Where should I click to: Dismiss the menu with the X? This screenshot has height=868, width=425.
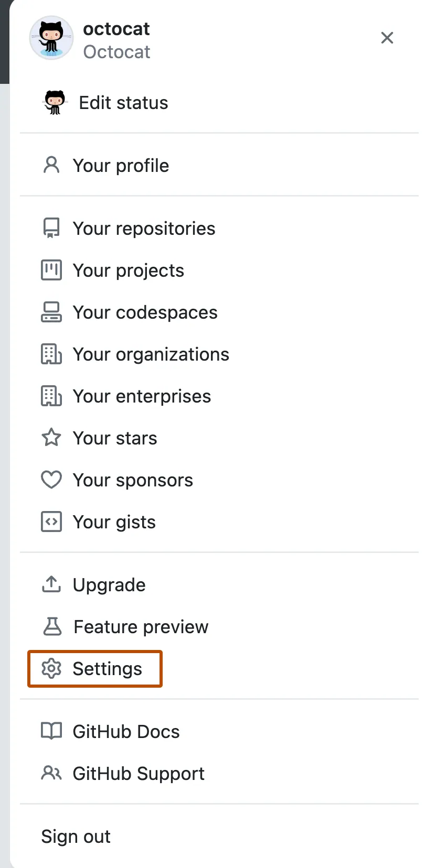point(387,38)
